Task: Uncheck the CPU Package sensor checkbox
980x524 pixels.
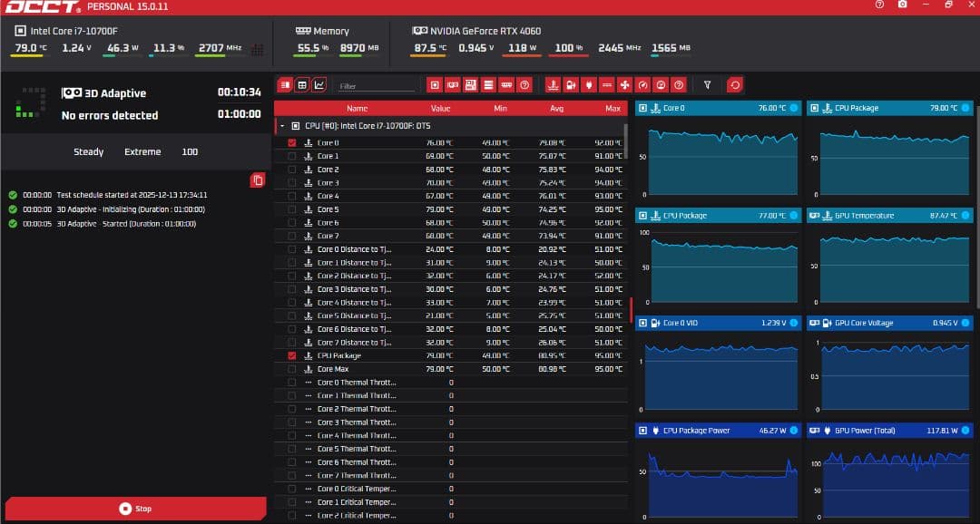Action: tap(291, 356)
